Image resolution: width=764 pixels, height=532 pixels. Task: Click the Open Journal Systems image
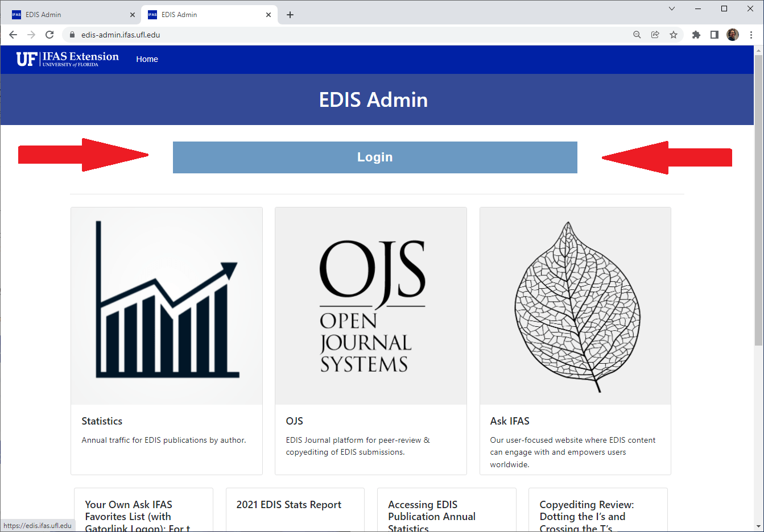click(371, 306)
